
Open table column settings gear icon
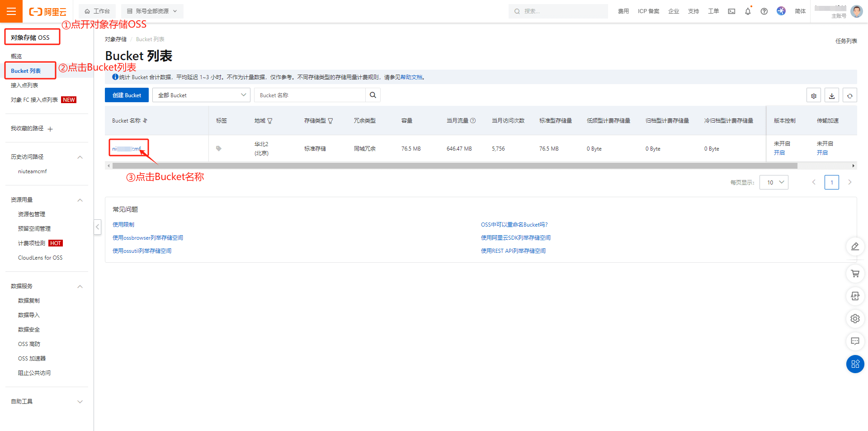(x=814, y=95)
